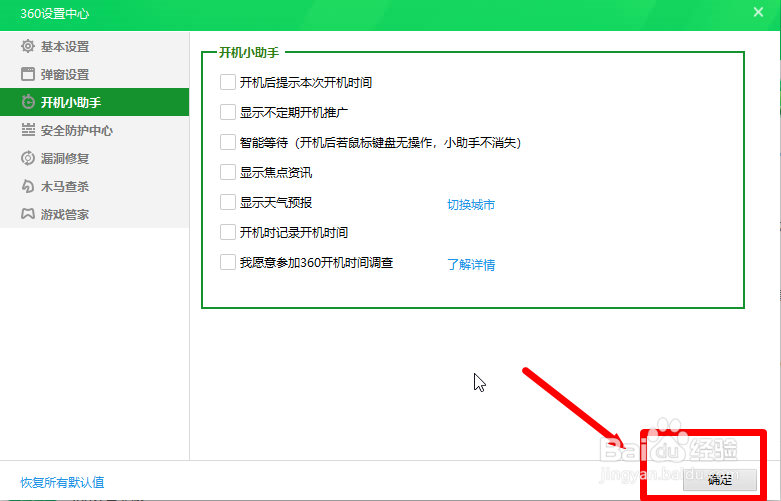This screenshot has width=781, height=501.
Task: Toggle 显示不定期开机推广 checkbox
Action: click(x=228, y=112)
